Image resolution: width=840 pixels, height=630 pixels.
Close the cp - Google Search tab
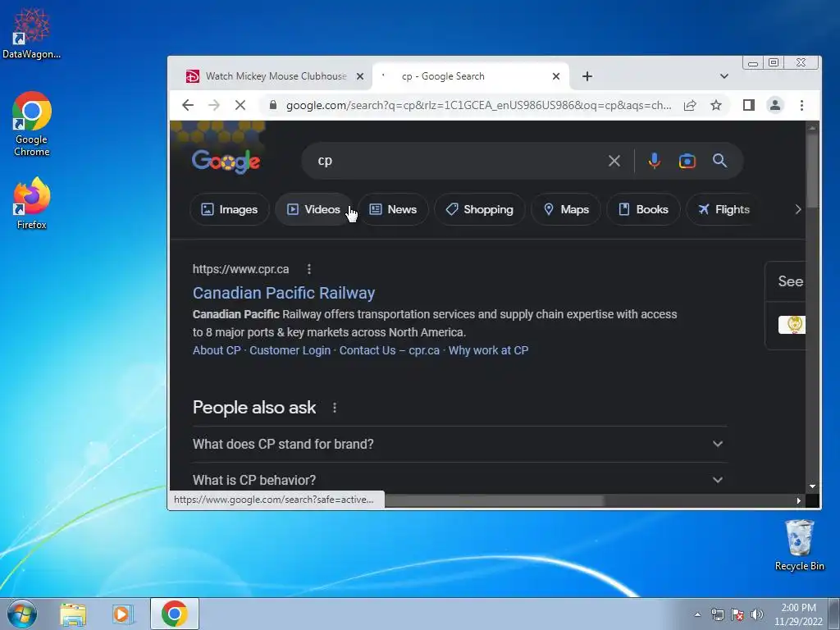point(556,76)
